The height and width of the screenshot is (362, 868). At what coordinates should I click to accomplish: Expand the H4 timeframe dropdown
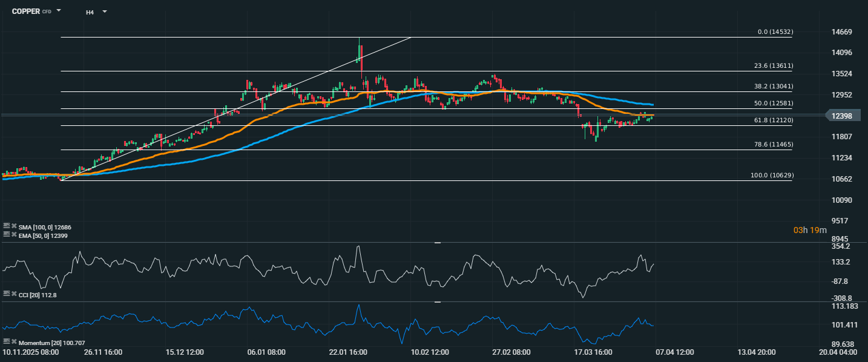click(x=105, y=12)
